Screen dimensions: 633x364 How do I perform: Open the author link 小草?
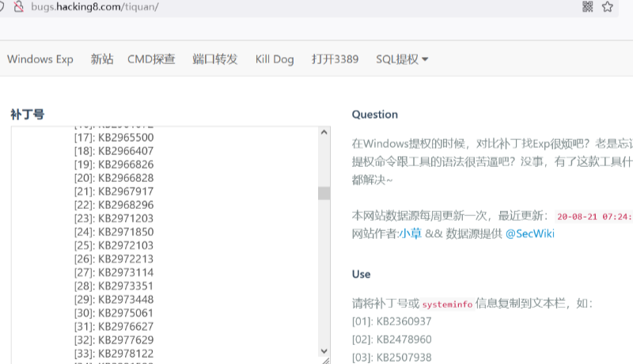[410, 233]
